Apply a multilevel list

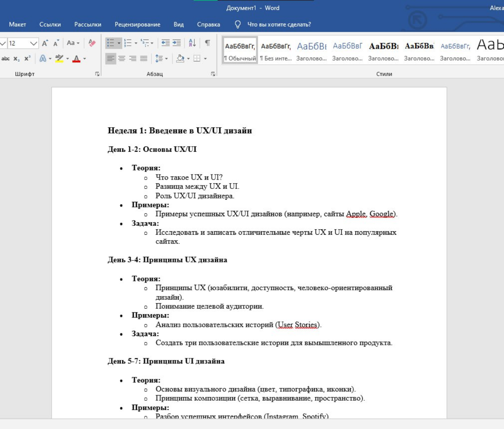pos(145,43)
